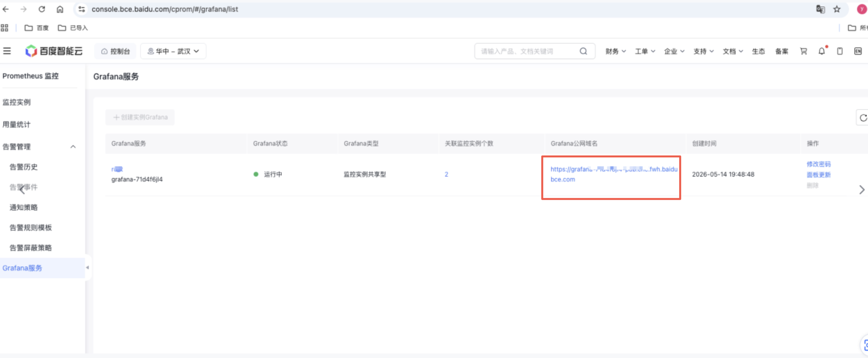The width and height of the screenshot is (868, 358).
Task: Select Grafana服务 in the sidebar
Action: pos(22,268)
